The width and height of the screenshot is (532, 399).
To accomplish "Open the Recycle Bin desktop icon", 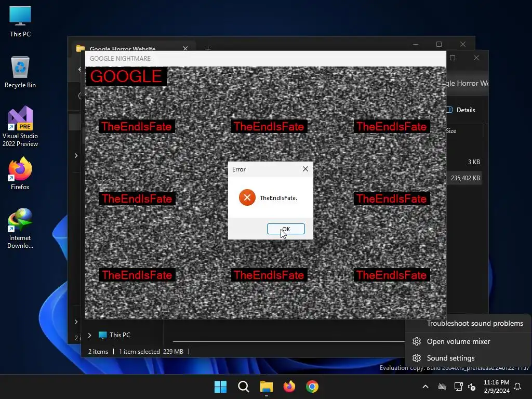I will click(x=20, y=72).
